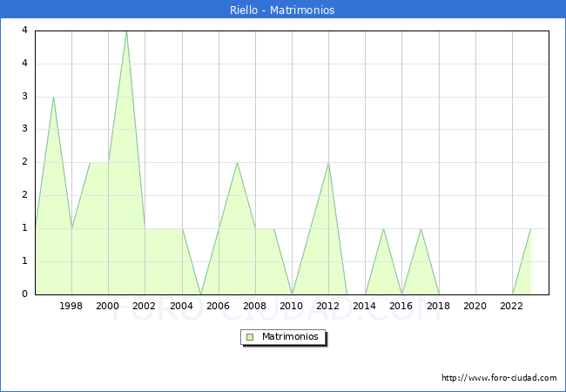Click the 2023 final data point

(530, 228)
